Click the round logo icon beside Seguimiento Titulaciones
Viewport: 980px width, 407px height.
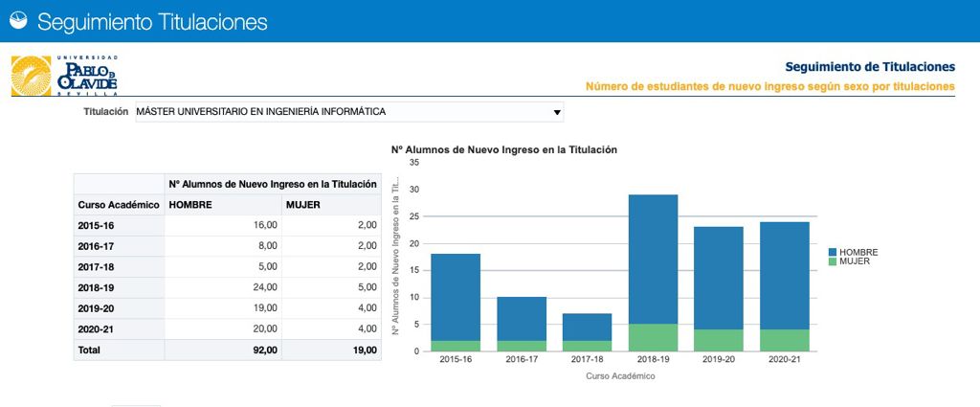click(x=19, y=21)
